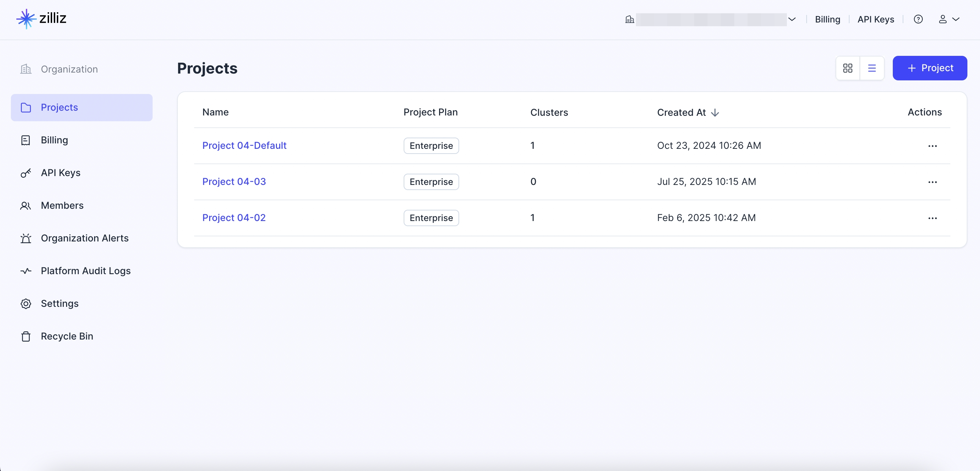Open the user account dropdown
This screenshot has width=980, height=471.
(x=949, y=19)
